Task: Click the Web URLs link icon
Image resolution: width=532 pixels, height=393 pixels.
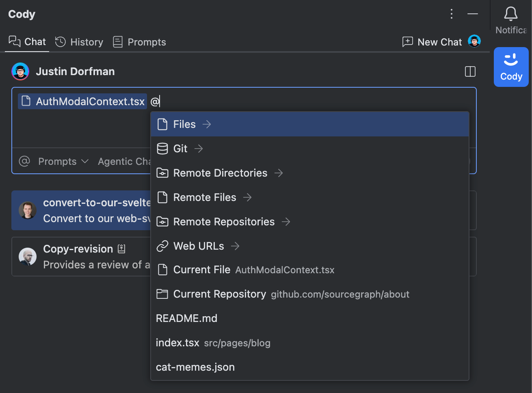Action: click(x=162, y=246)
